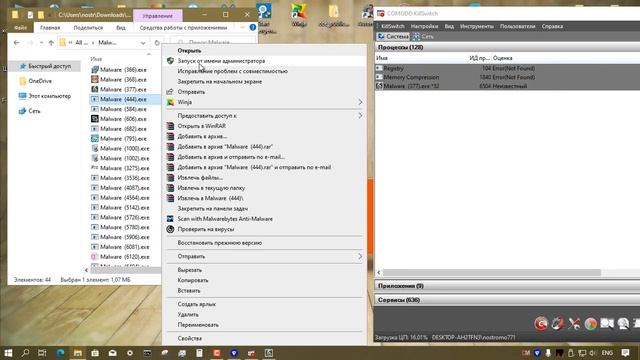Viewport: 640px width, 360px height.
Task: Collapse Процессы (128) section header
Action: 507,47
